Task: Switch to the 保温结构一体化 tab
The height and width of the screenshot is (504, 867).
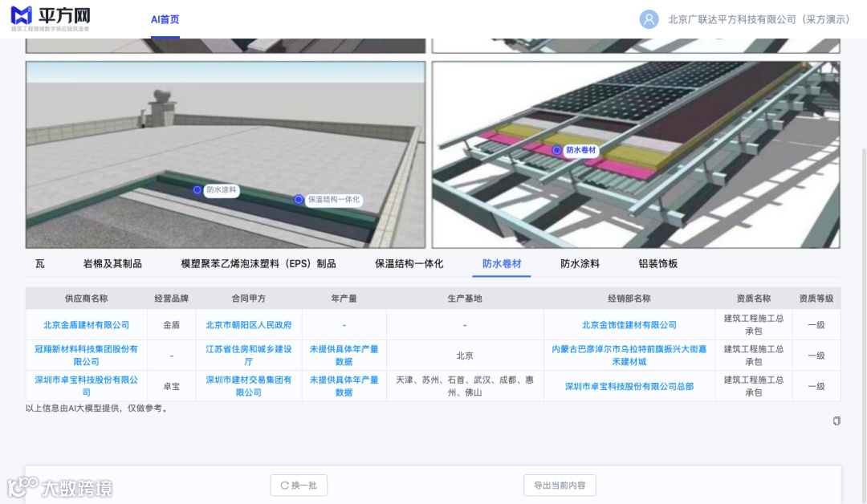Action: tap(409, 263)
